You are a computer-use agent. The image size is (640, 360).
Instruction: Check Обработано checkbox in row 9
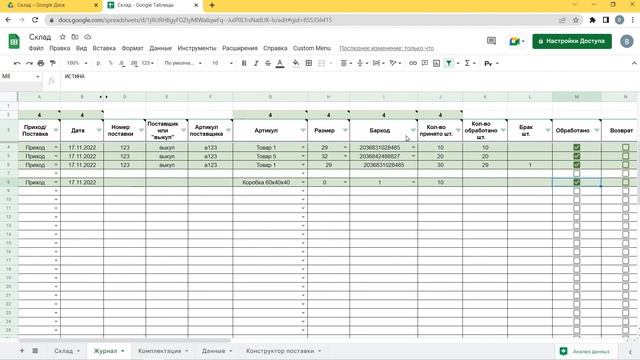tap(577, 191)
